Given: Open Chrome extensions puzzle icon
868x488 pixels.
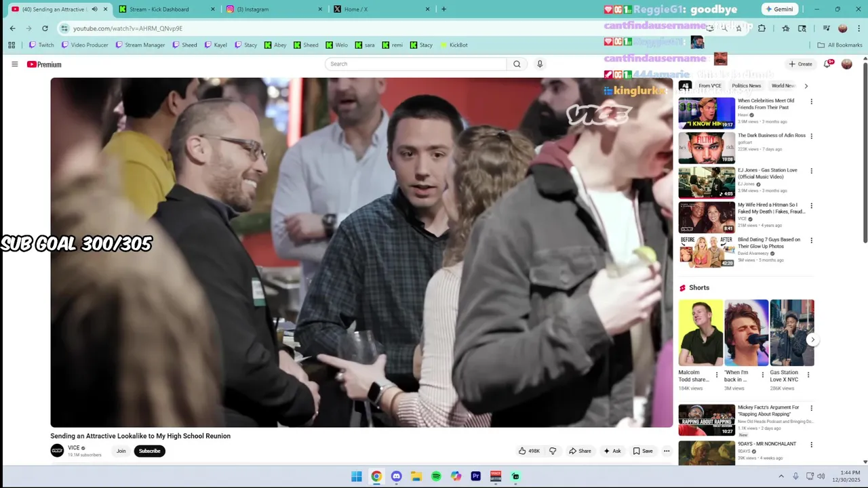Looking at the screenshot, I should tap(762, 28).
